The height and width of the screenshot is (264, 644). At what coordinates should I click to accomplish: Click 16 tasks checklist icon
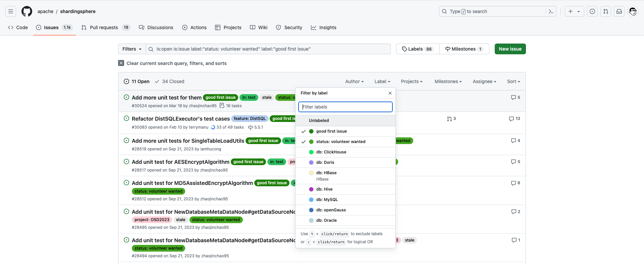222,106
